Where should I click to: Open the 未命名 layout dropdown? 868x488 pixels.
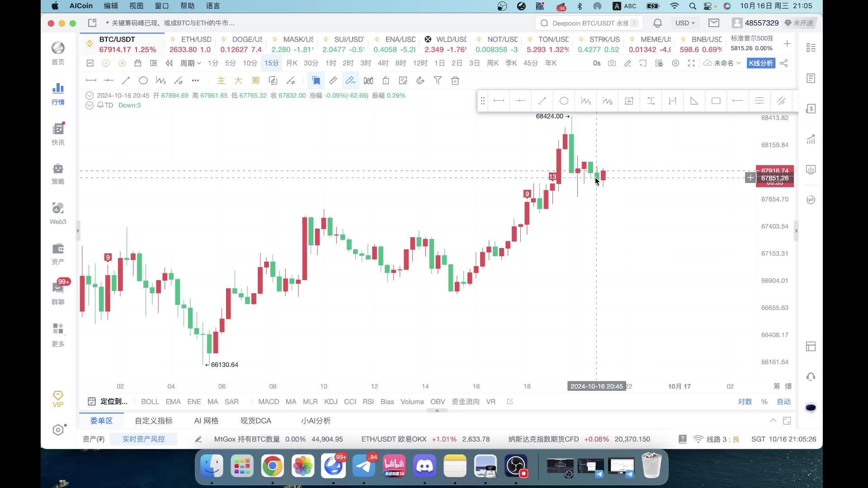(722, 63)
